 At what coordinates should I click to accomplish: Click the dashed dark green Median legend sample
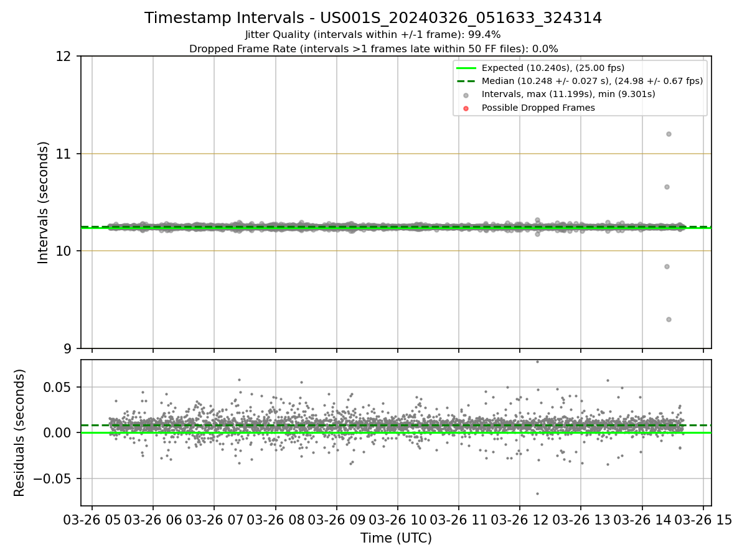click(x=467, y=81)
